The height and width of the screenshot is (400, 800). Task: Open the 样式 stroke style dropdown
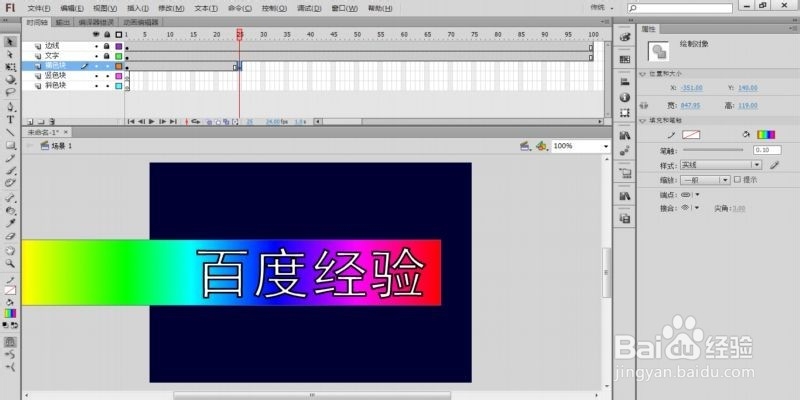click(x=720, y=165)
